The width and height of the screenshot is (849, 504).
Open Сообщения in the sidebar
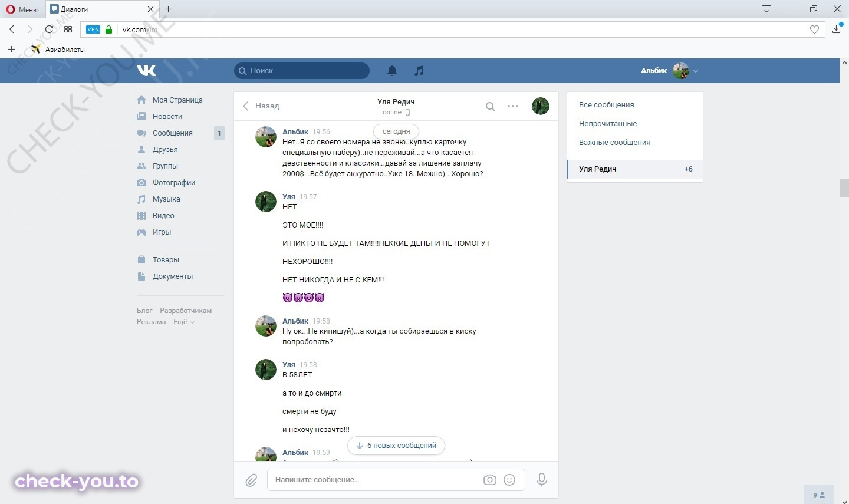point(173,133)
